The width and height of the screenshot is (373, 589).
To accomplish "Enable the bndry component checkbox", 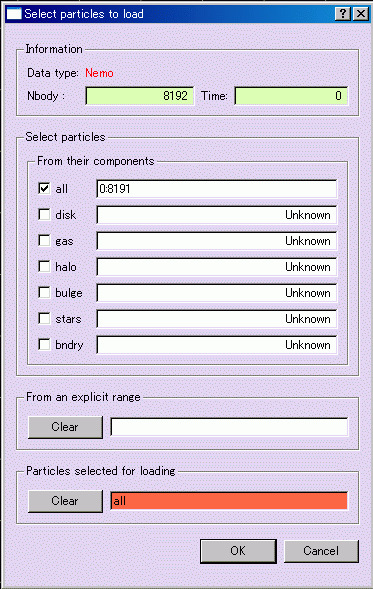I will (x=44, y=344).
